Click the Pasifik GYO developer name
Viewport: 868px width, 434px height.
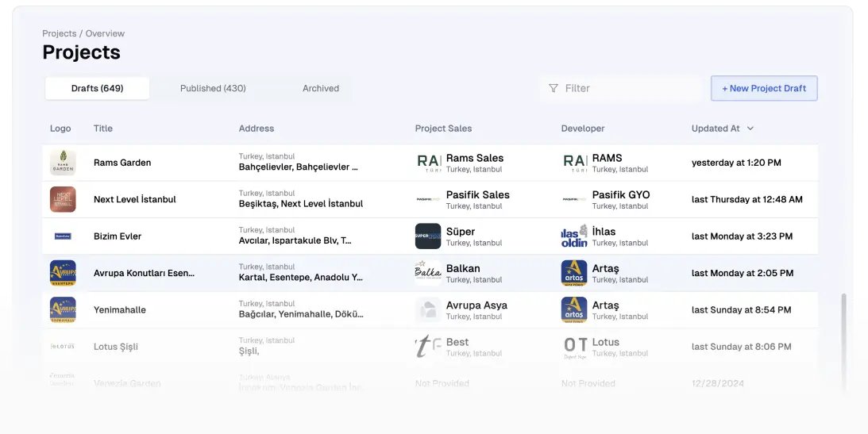621,194
